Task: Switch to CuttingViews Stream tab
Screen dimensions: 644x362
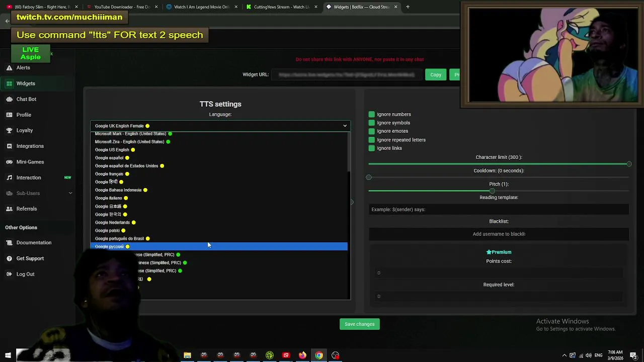Action: point(281,7)
